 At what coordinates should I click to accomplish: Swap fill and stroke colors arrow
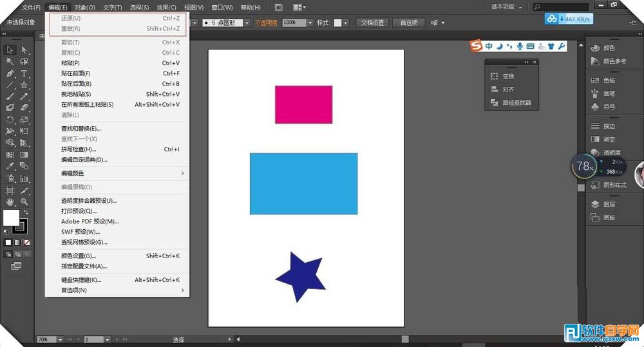26,212
